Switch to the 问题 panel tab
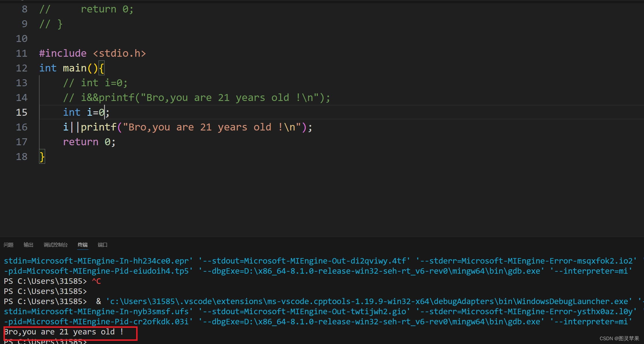 pyautogui.click(x=9, y=245)
